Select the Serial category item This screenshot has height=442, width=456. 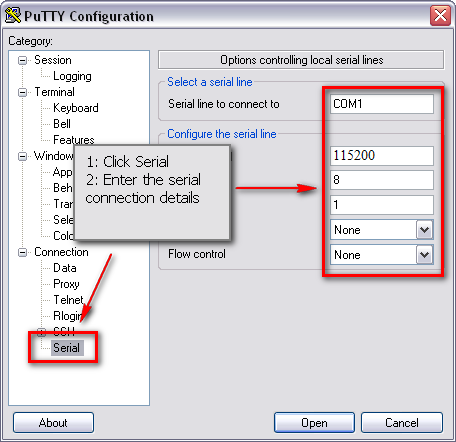[67, 348]
